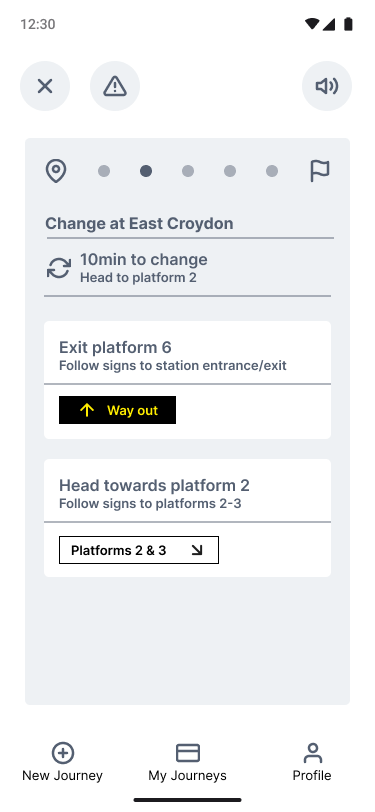Jump to the fifth step dot
The width and height of the screenshot is (375, 812).
point(272,171)
